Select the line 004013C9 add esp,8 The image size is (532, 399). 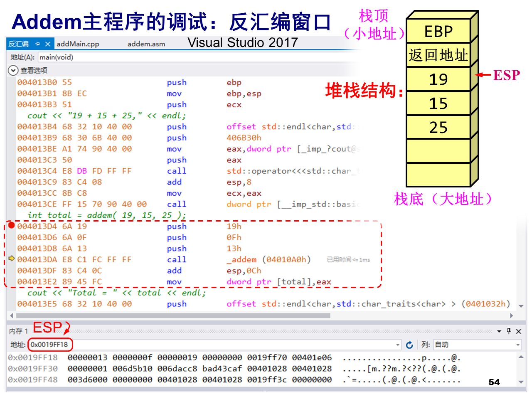tap(134, 182)
